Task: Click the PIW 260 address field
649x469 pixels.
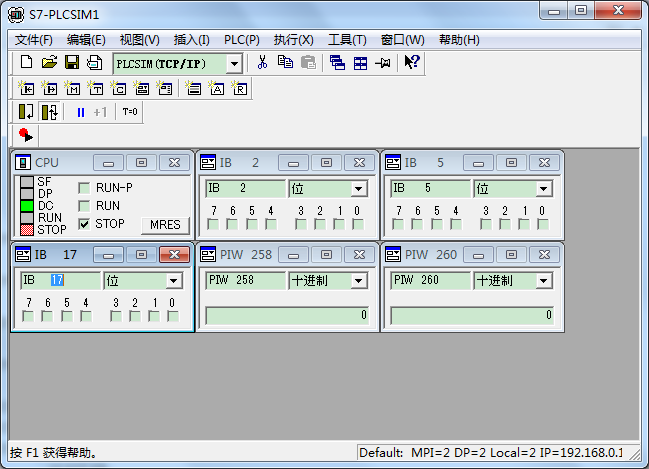Action: click(430, 281)
